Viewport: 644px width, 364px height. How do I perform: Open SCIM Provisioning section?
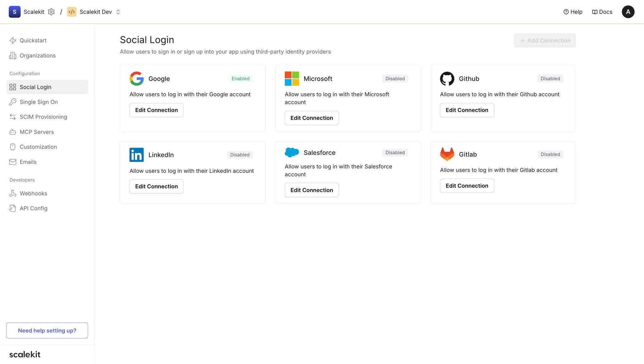pyautogui.click(x=47, y=117)
